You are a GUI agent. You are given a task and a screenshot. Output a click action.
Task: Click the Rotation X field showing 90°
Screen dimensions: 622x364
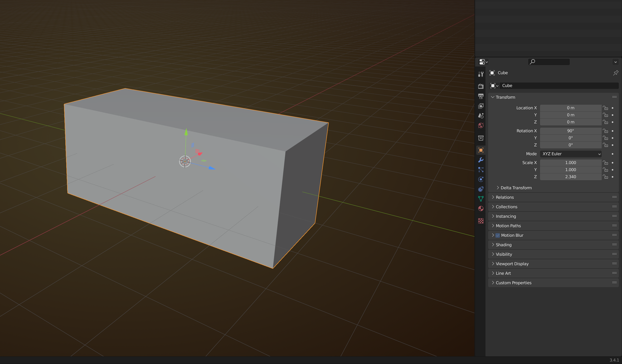(571, 131)
